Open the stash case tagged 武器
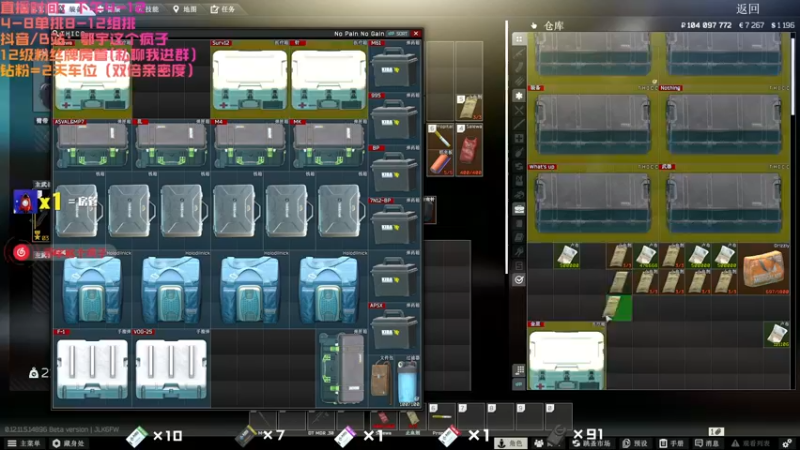 [x=724, y=203]
